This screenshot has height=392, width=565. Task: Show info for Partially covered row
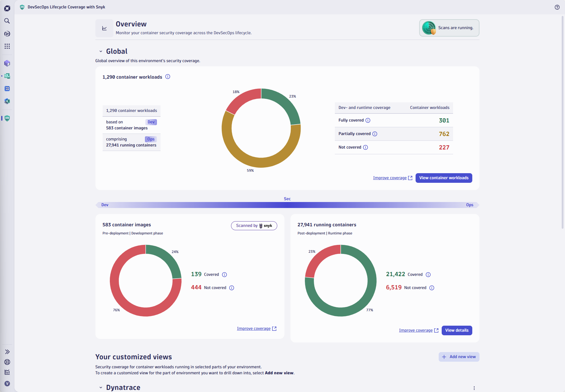375,134
